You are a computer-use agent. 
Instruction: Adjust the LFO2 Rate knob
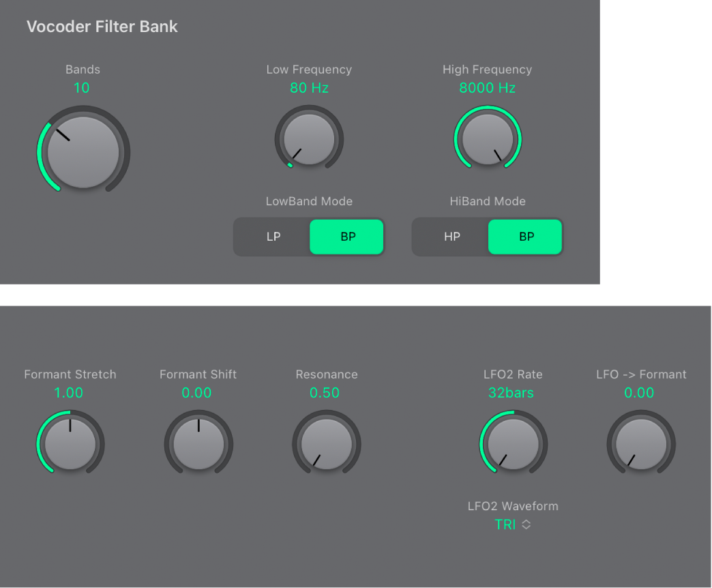(513, 443)
